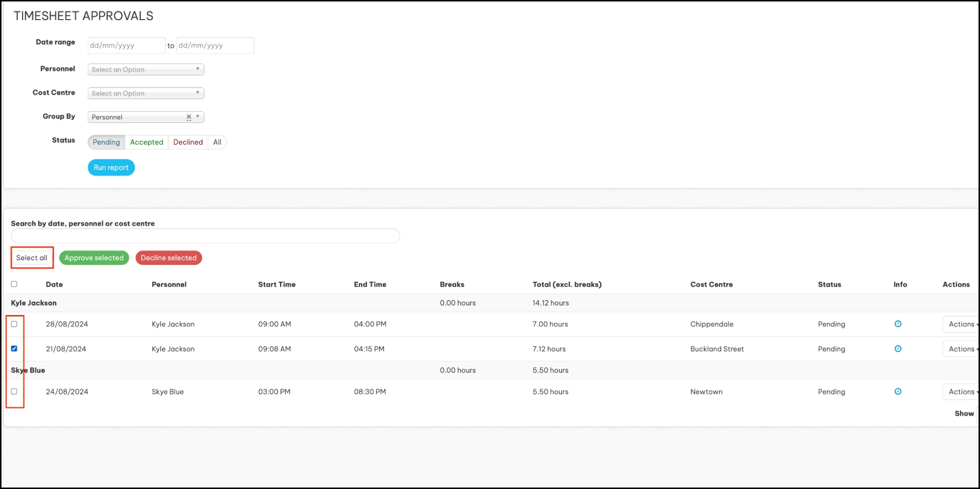Tick checkbox for 28/08/2024 Kyle Jackson row
980x489 pixels.
click(14, 324)
